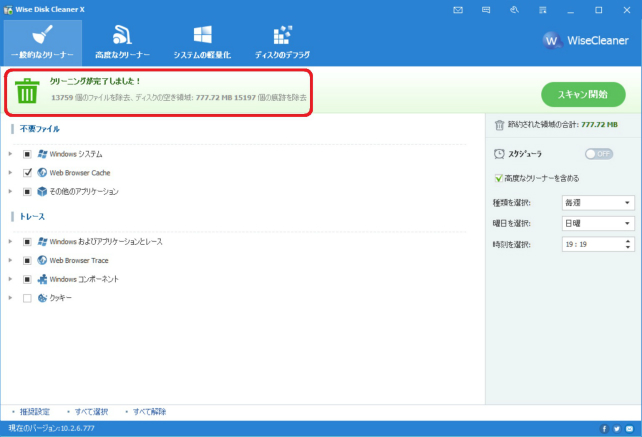Switch to the ディスクのデフラグ tab

click(x=283, y=43)
